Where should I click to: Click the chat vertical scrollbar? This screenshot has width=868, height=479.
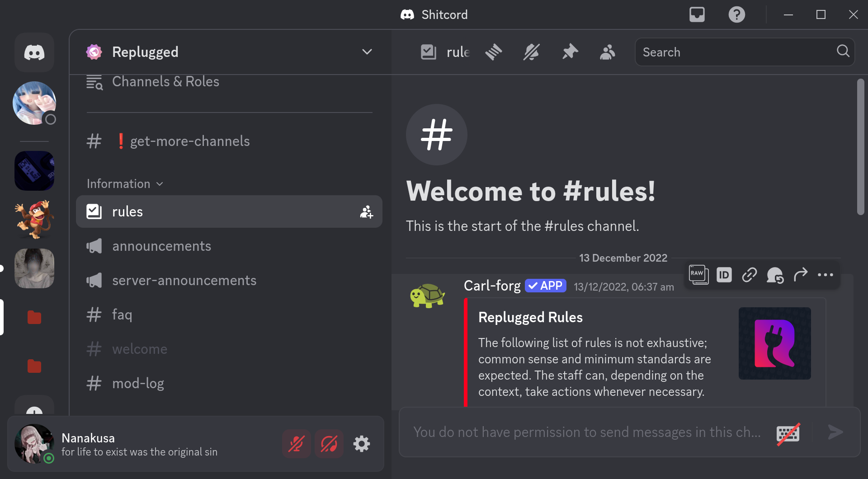[860, 147]
